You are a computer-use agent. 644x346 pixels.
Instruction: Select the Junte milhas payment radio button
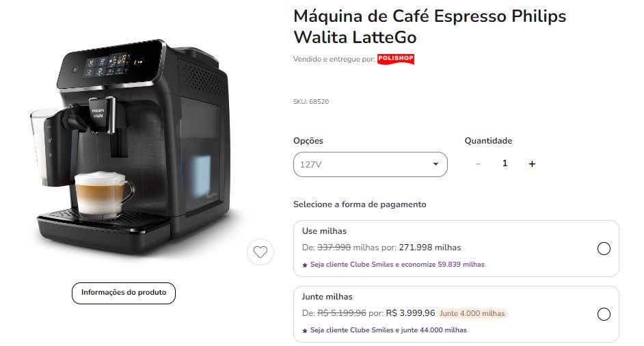[x=604, y=314]
